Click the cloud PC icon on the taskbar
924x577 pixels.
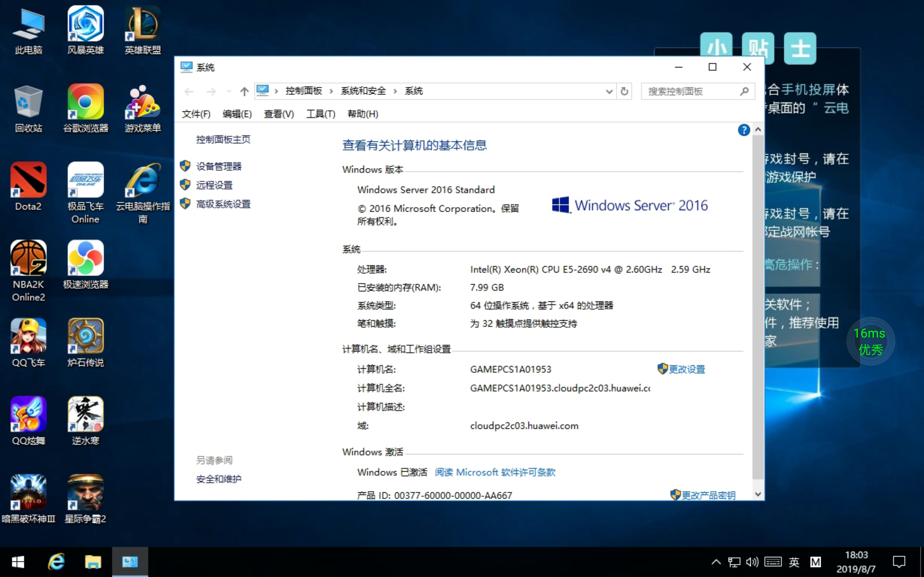pyautogui.click(x=130, y=561)
